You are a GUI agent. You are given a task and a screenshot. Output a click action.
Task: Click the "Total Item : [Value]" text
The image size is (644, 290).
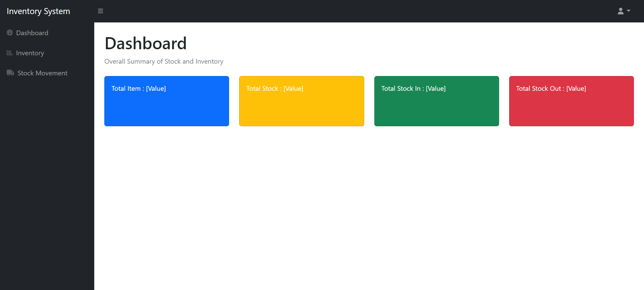(139, 88)
